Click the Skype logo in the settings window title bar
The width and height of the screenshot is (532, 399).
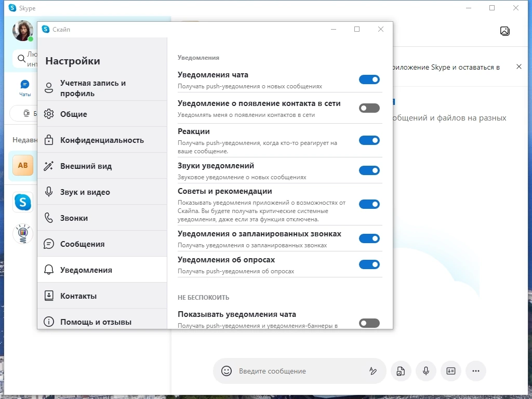pos(46,29)
